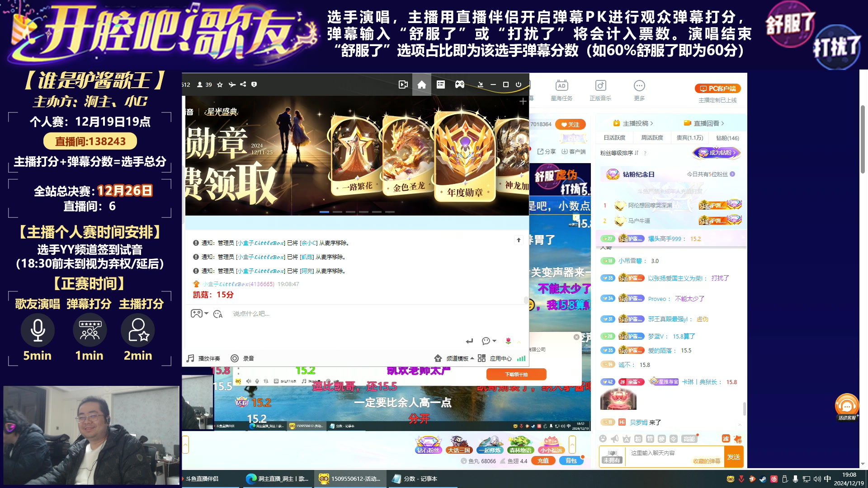Click the shield report icon in the YY header

click(x=254, y=84)
